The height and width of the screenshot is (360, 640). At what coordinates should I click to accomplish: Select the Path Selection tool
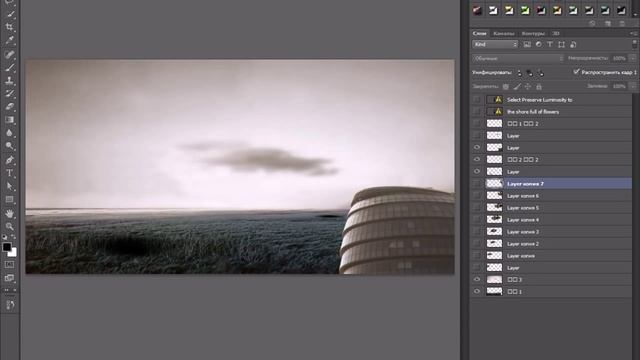tap(10, 187)
